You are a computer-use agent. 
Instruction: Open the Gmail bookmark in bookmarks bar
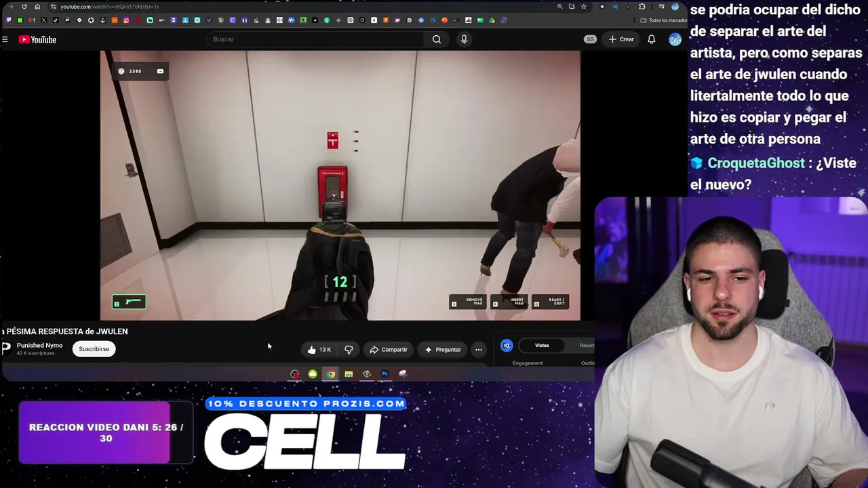pyautogui.click(x=32, y=20)
